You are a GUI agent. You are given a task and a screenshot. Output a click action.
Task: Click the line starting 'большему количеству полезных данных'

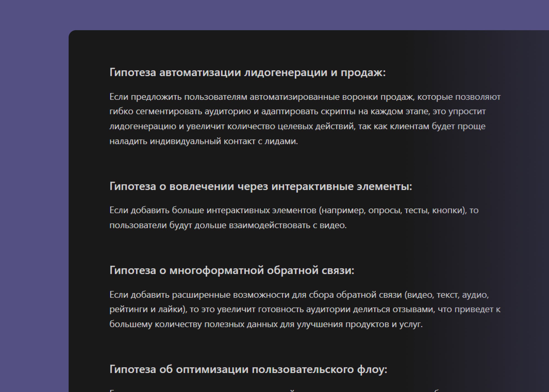pos(266,324)
